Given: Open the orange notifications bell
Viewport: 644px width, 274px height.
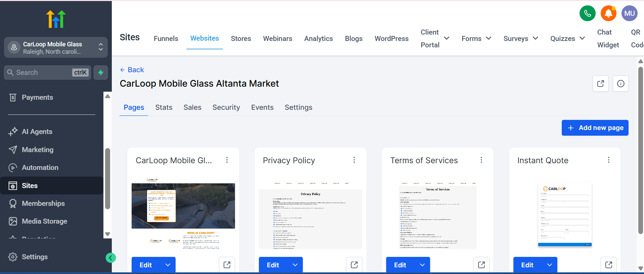Looking at the screenshot, I should coord(608,13).
